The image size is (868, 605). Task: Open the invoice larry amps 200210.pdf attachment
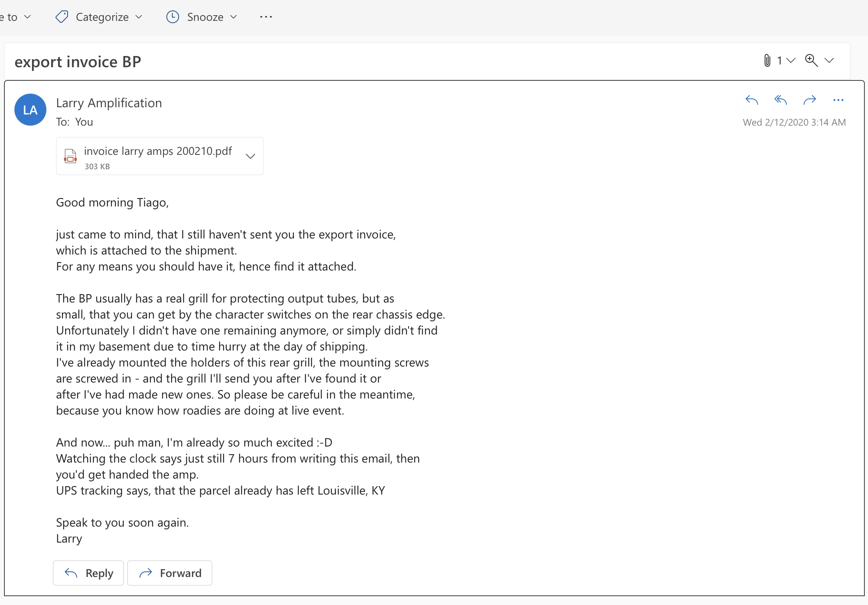(151, 156)
